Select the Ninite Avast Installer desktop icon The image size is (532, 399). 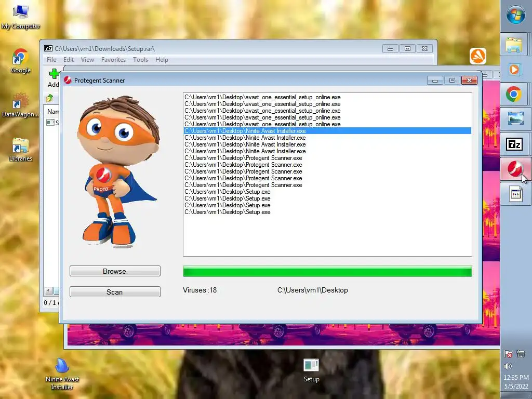(62, 374)
